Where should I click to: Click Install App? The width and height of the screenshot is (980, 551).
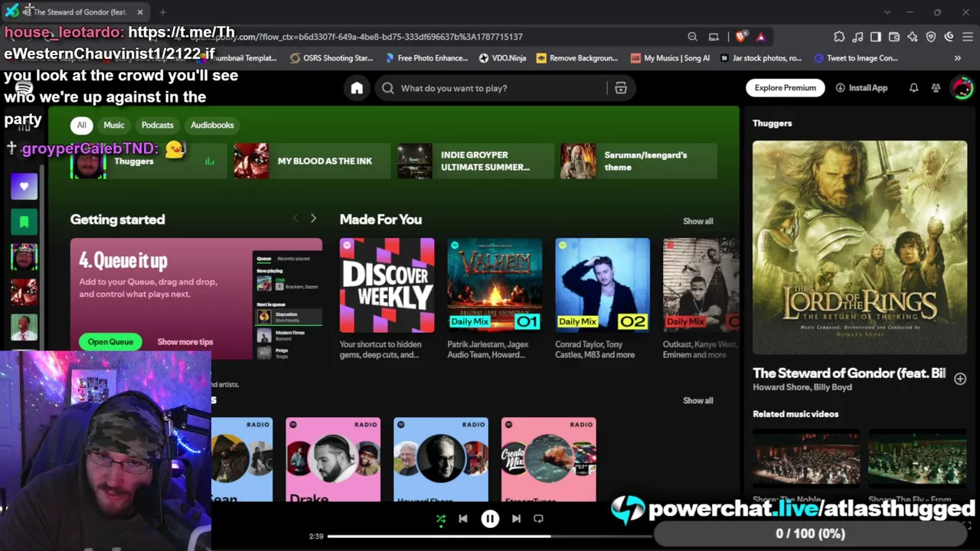(x=861, y=88)
